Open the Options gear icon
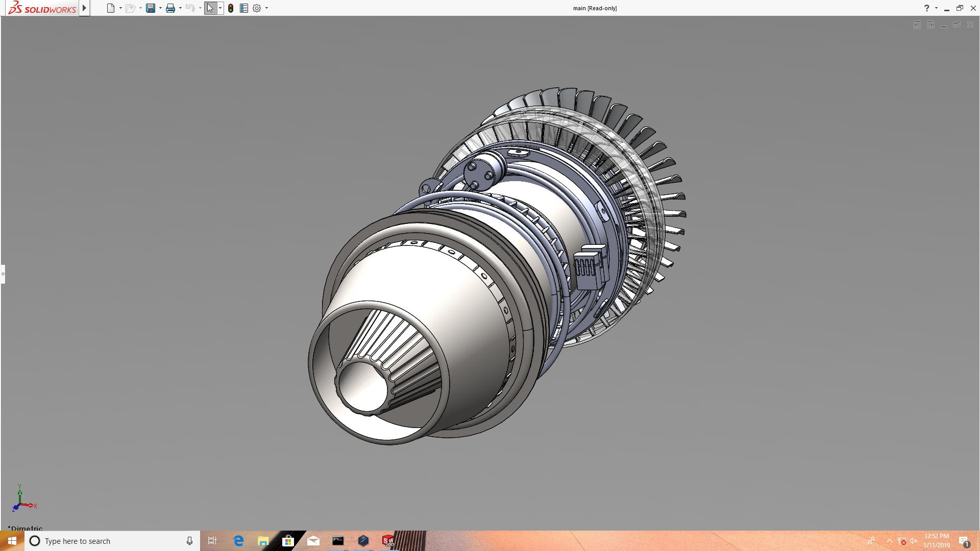 [257, 8]
